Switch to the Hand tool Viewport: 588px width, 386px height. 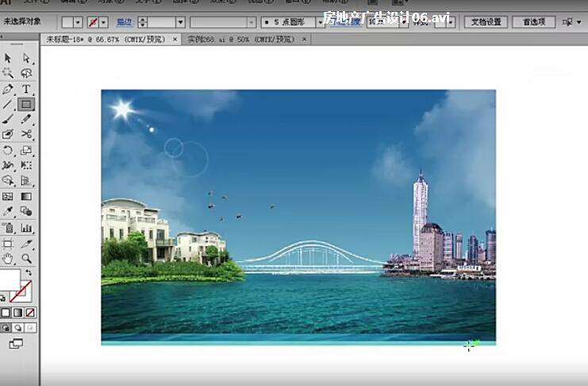pyautogui.click(x=8, y=258)
